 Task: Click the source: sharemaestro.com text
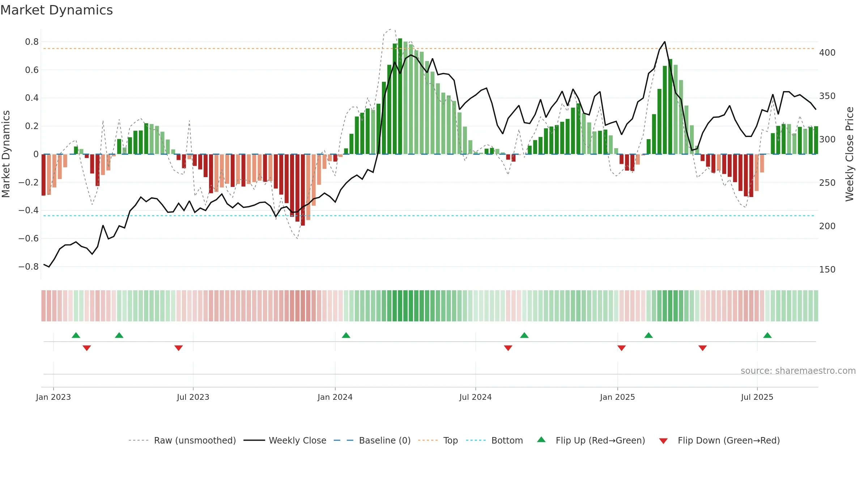798,371
